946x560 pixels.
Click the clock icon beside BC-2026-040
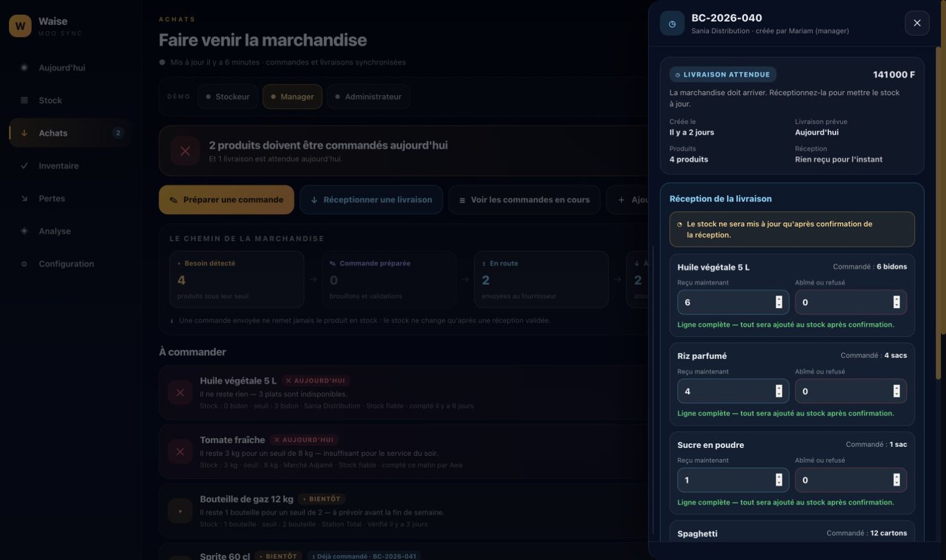[x=672, y=24]
